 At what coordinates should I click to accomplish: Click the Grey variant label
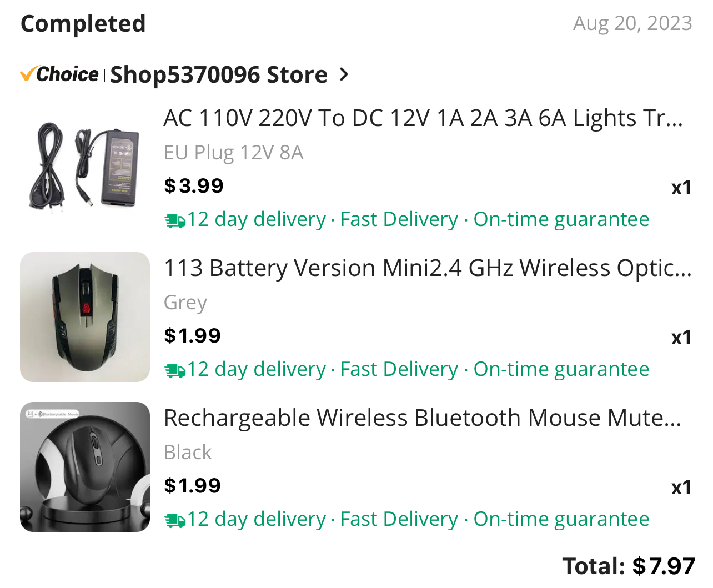click(x=185, y=303)
